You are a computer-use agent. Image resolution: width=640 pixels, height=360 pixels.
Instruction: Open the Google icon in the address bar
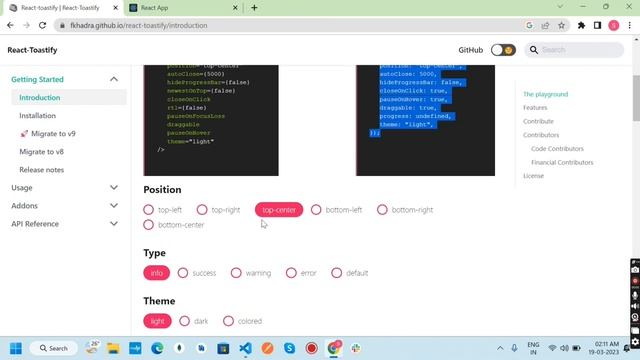click(529, 25)
